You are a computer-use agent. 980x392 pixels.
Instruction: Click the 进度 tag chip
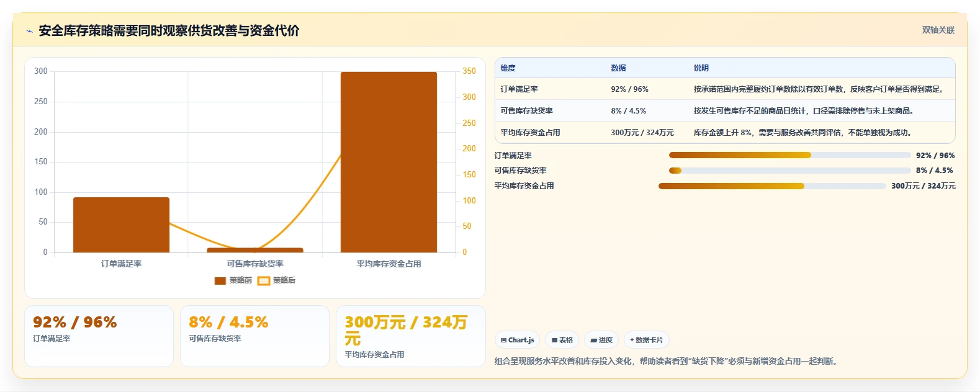(x=601, y=340)
